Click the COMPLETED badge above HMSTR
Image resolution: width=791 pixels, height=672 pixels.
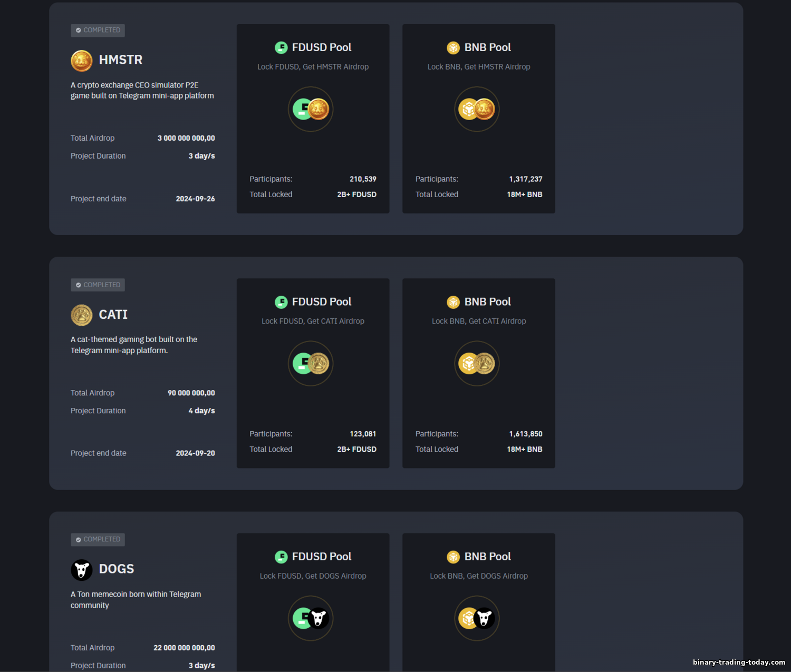click(98, 30)
